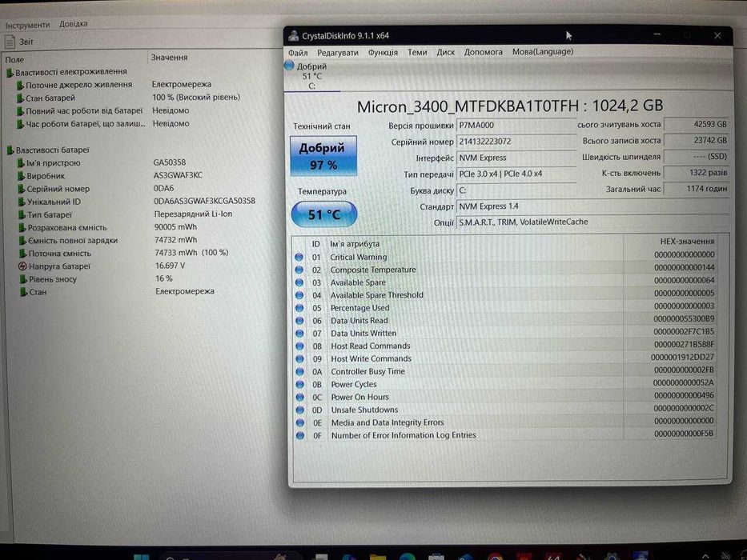Click the icon beside Поточне джерело живлення
The width and height of the screenshot is (747, 560).
coord(20,86)
